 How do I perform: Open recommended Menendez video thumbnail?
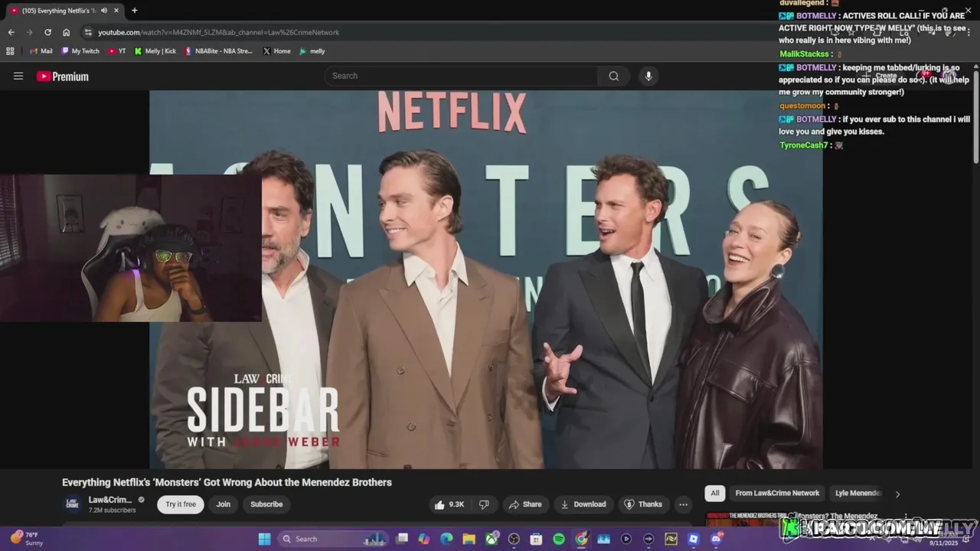747,520
